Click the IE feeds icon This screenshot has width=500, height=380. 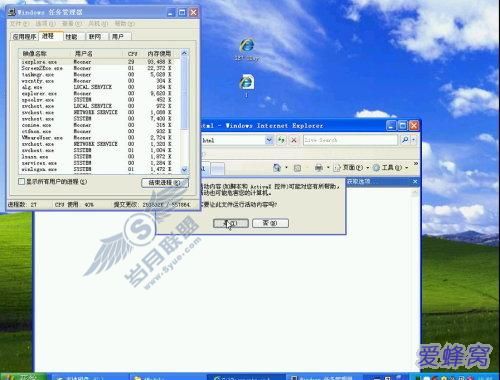297,168
